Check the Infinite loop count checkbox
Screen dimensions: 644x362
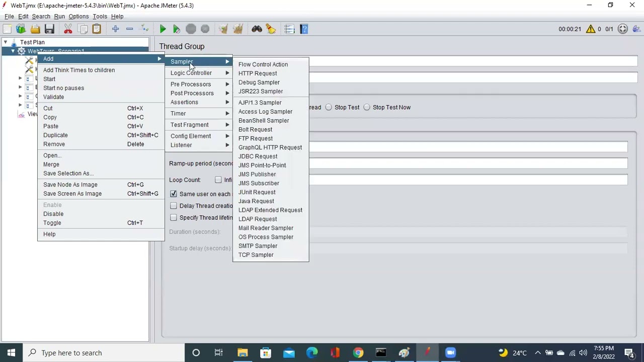(218, 179)
